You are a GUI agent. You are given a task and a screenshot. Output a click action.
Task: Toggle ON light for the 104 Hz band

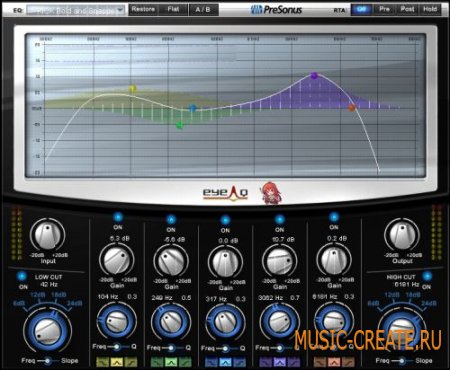coord(118,217)
